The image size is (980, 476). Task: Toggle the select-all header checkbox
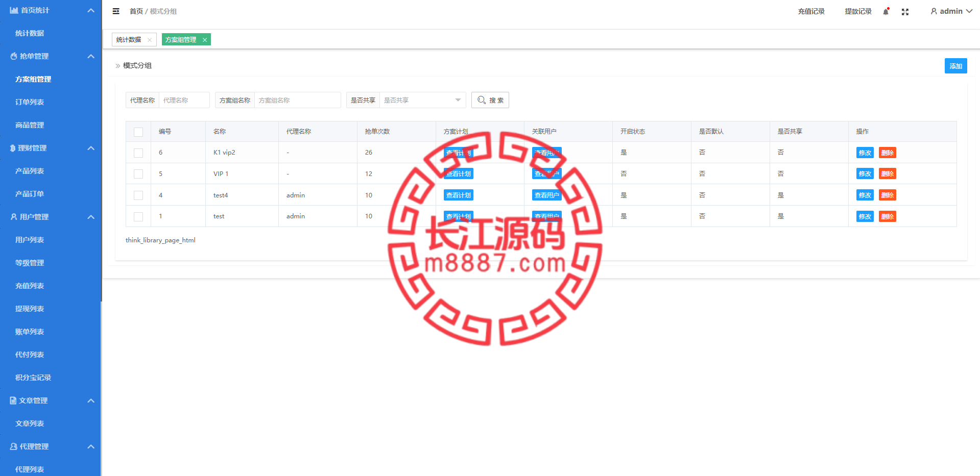click(x=138, y=132)
